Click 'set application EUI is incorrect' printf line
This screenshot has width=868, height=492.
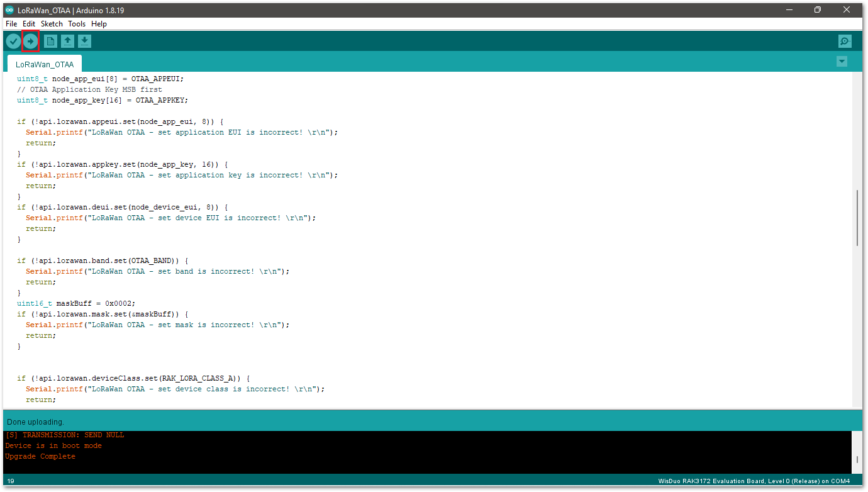click(182, 132)
